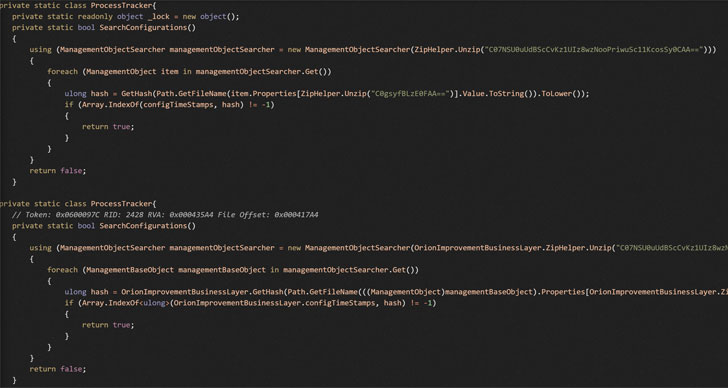
Task: Click the '(ManagementObject)' cast before managementBaseObject
Action: [x=406, y=292]
